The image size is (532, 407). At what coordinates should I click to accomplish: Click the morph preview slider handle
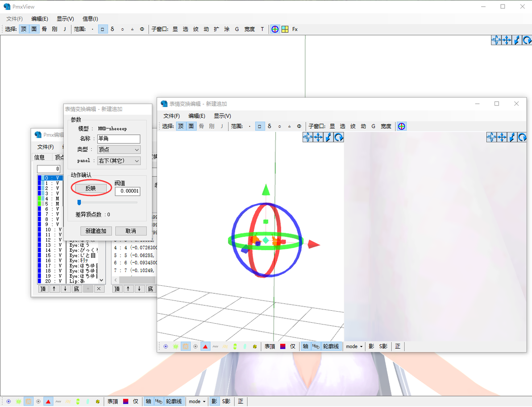coord(79,202)
